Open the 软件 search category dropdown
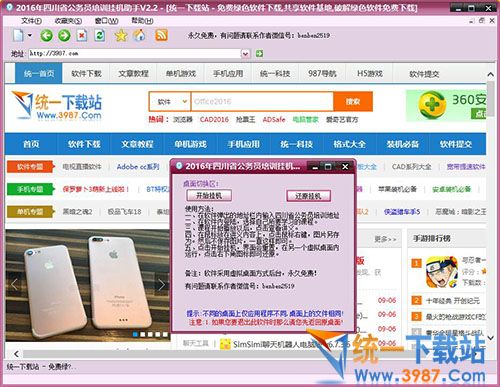 coord(170,101)
